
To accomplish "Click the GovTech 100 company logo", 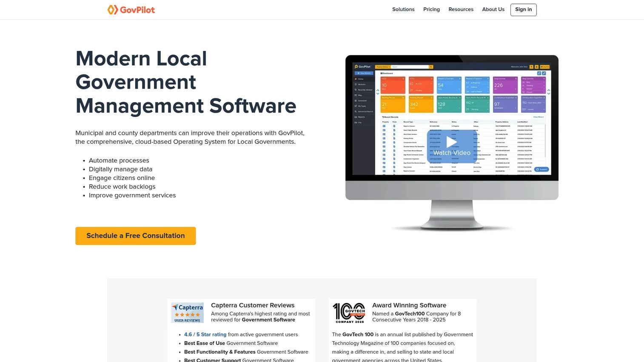I will (349, 313).
